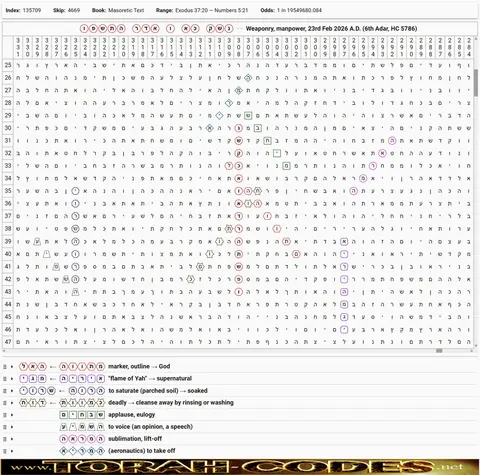The image size is (480, 475).
Task: Grab the drag handle for 'deadly' row
Action: 5,403
